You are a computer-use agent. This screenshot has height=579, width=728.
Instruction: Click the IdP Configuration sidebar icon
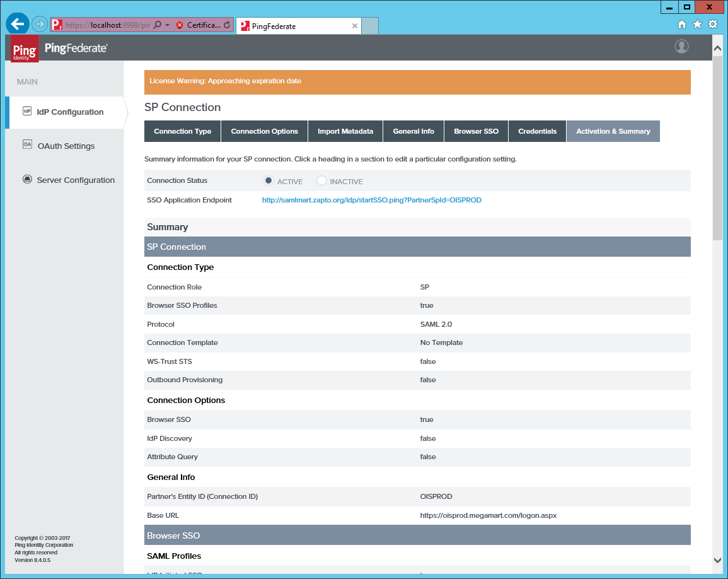tap(27, 111)
